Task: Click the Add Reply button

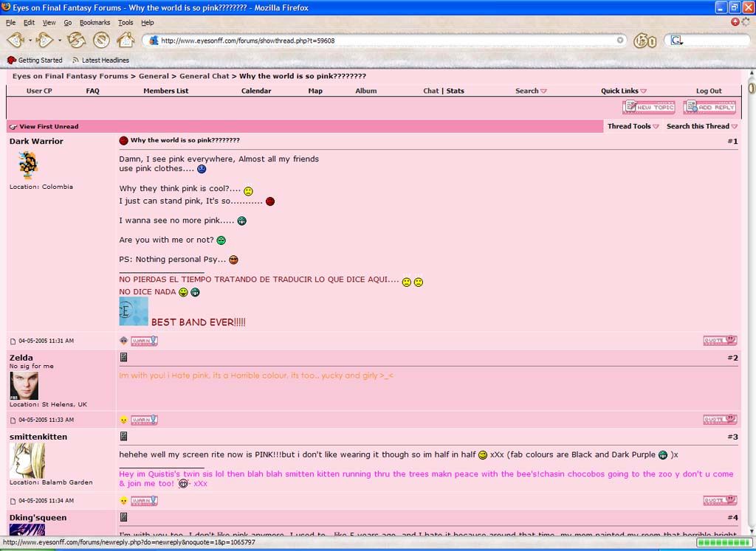Action: (709, 107)
